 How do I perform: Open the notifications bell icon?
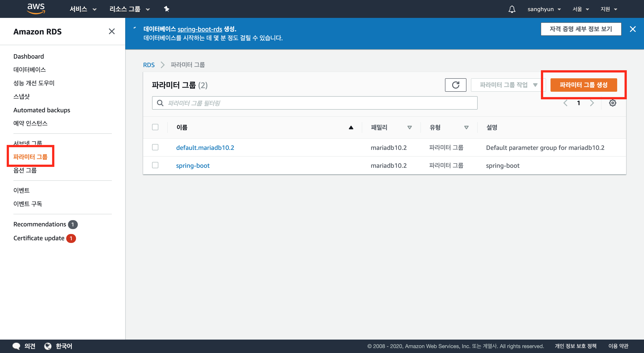point(512,9)
